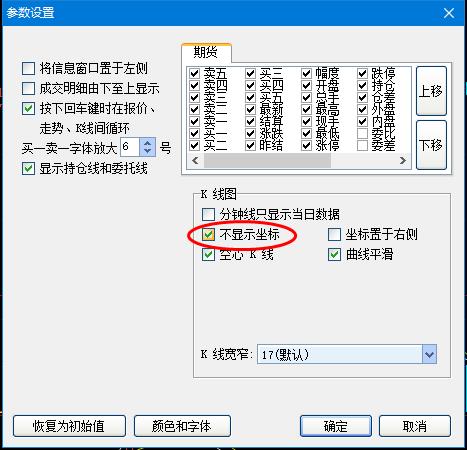Open the K线宽窄 dropdown arrow

point(429,354)
